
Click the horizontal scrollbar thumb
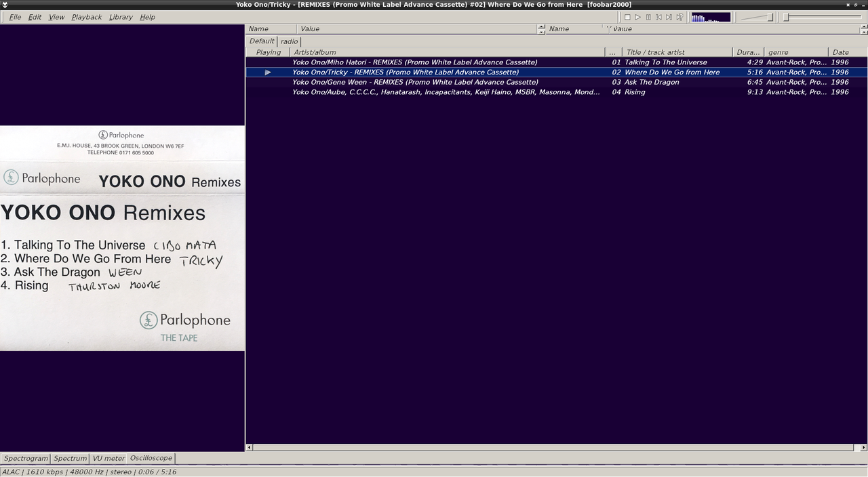coord(553,447)
